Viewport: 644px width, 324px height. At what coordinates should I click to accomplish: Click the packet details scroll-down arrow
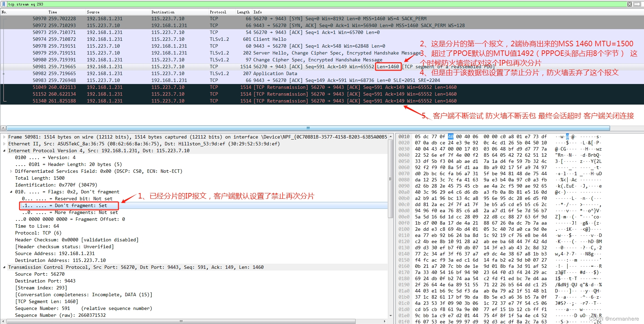pyautogui.click(x=390, y=316)
